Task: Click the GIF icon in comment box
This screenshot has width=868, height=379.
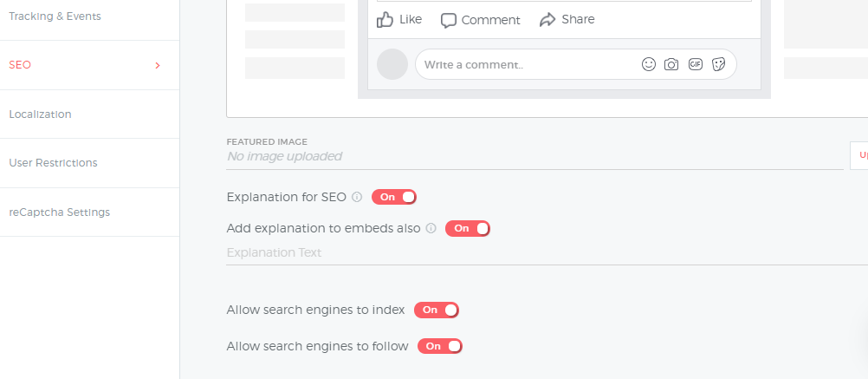Action: click(696, 64)
